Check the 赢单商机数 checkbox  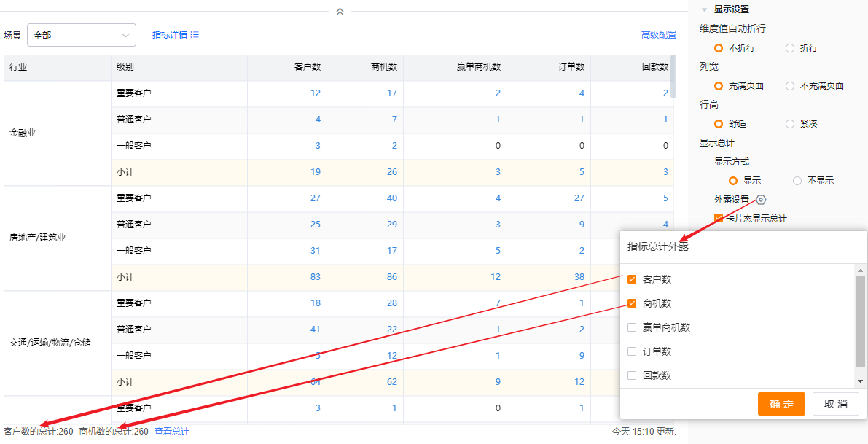coord(632,327)
